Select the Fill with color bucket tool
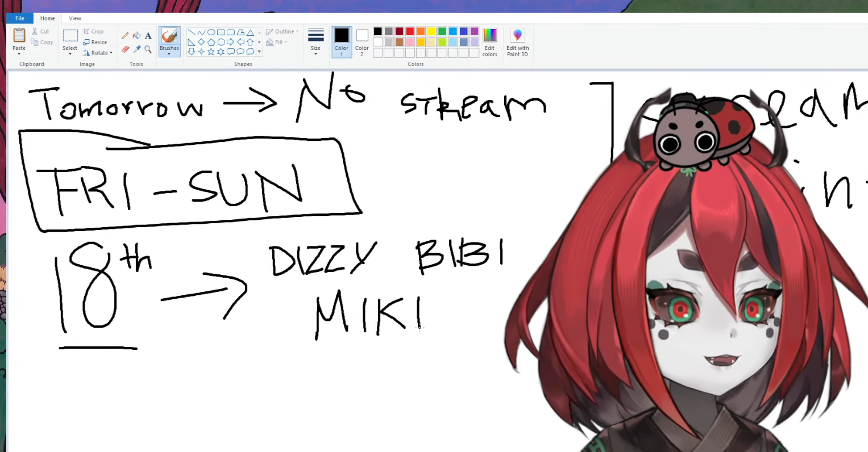Image resolution: width=868 pixels, height=452 pixels. (x=136, y=36)
